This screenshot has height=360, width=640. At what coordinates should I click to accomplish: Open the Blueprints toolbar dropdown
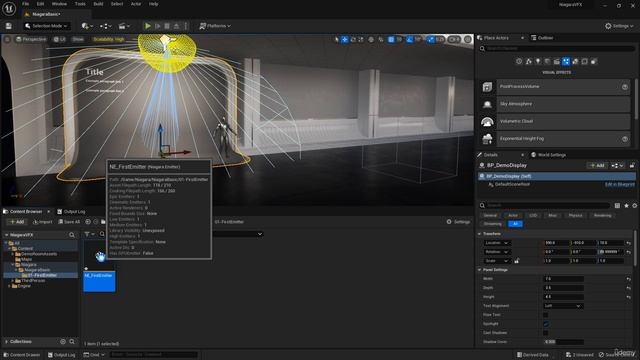click(105, 26)
